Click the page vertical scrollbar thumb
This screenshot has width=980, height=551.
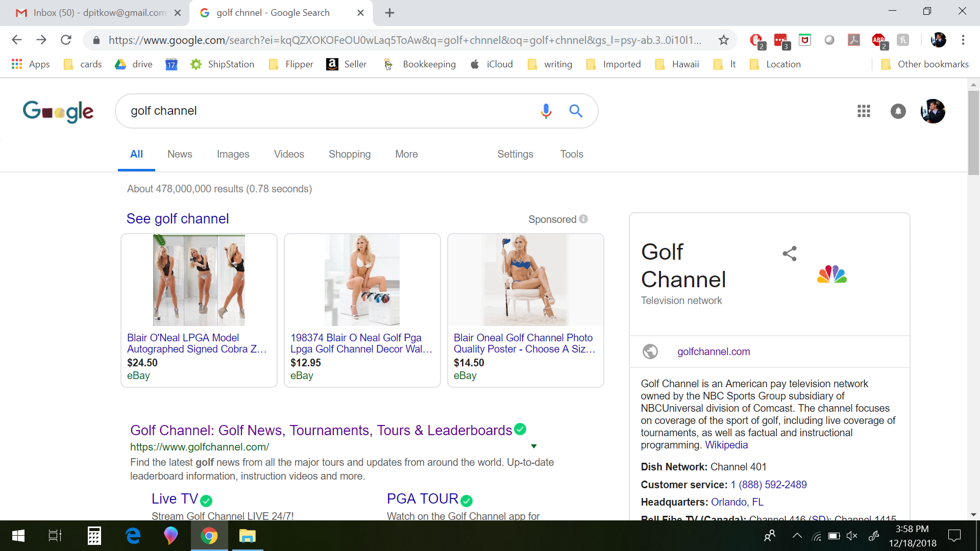pyautogui.click(x=973, y=133)
